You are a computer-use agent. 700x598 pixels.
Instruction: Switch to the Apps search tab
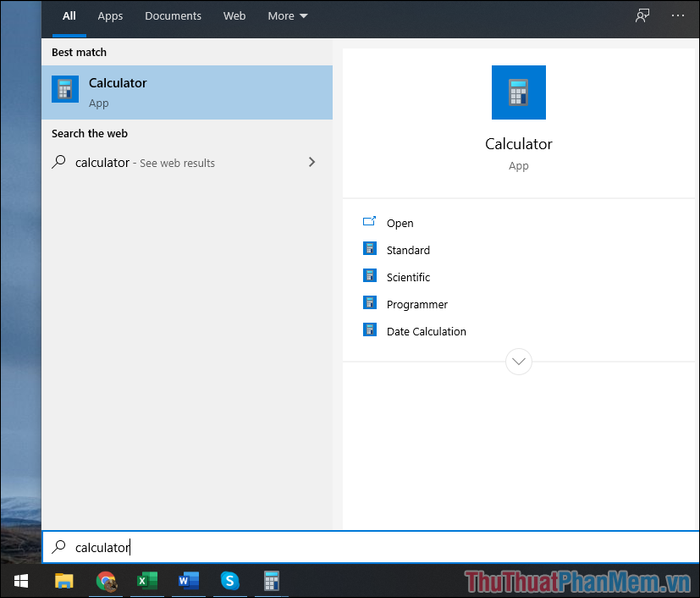click(110, 16)
